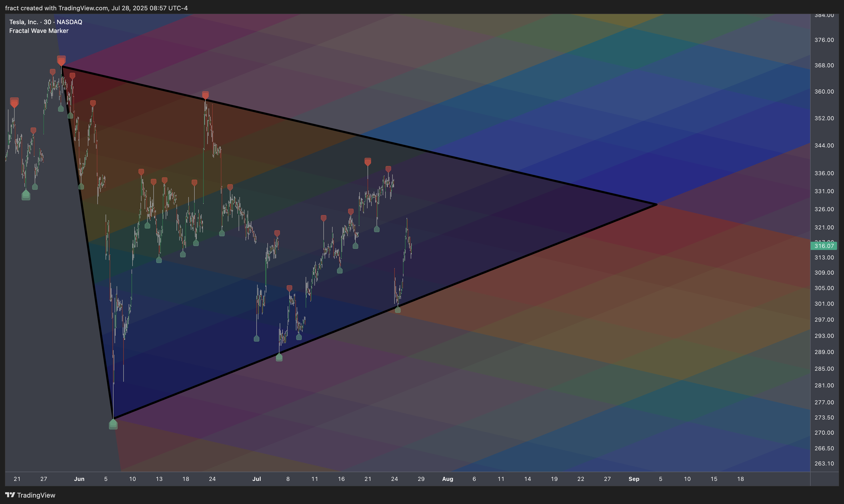The width and height of the screenshot is (844, 504).
Task: Click the 331.00 price axis label
Action: [824, 191]
